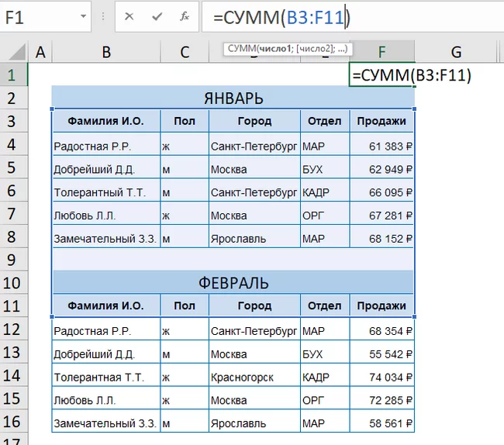This screenshot has height=445, width=504.
Task: Expand the Name Box dropdown arrow
Action: (83, 16)
